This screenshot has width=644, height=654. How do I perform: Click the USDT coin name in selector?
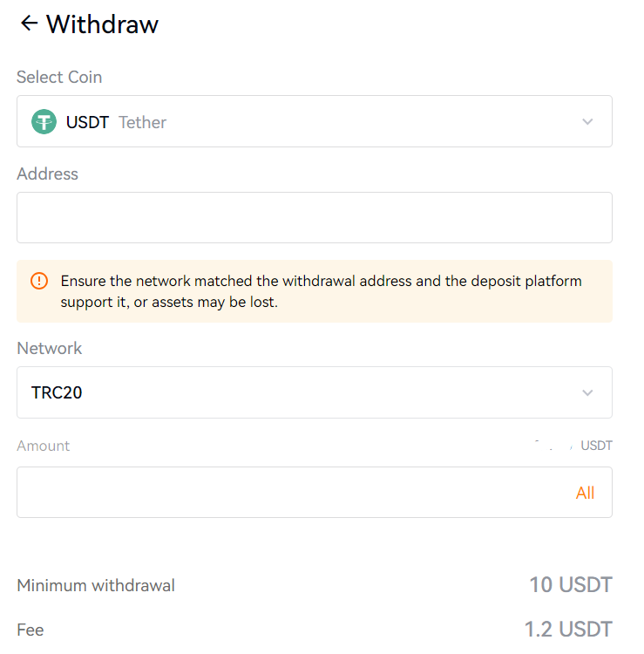tap(87, 122)
